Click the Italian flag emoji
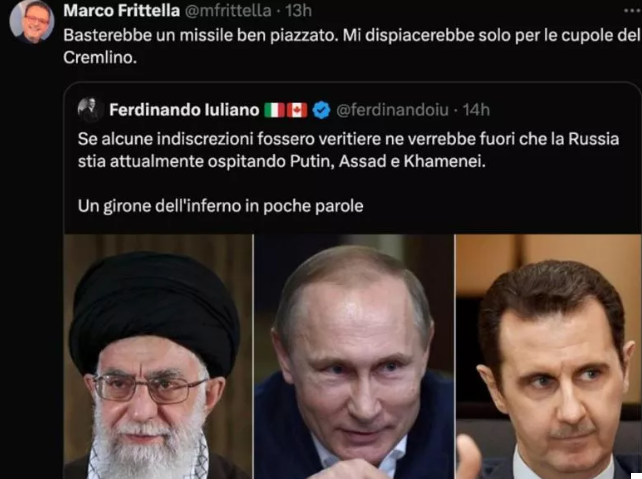 click(274, 110)
